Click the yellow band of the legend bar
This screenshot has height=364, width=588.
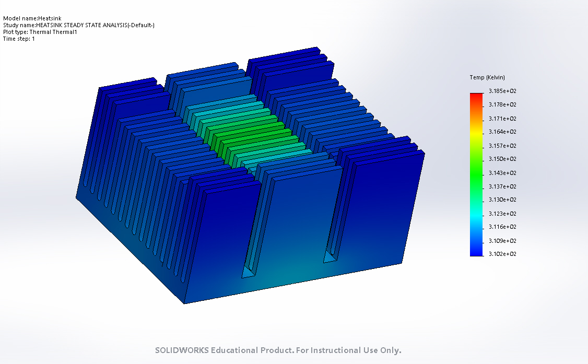[476, 132]
